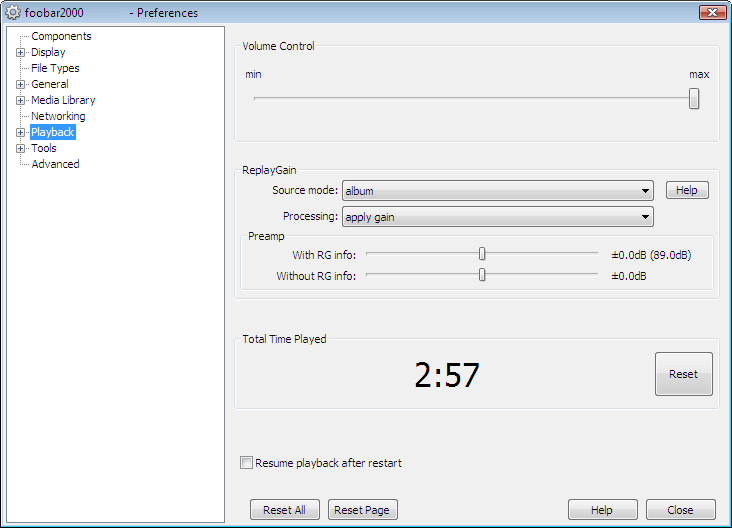The height and width of the screenshot is (528, 732).
Task: Select File Types in the preferences tree
Action: pos(55,68)
